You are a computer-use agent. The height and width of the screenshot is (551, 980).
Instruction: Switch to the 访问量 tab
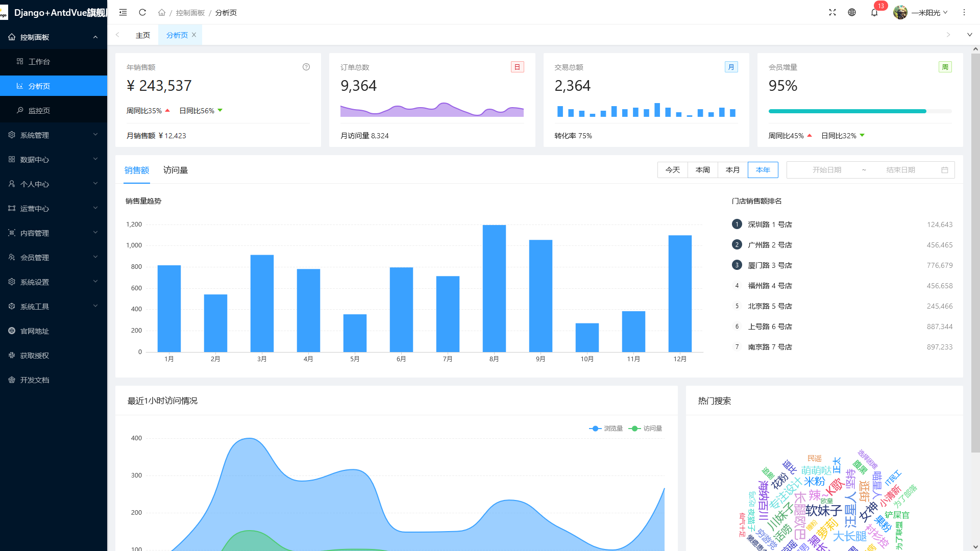pyautogui.click(x=176, y=170)
